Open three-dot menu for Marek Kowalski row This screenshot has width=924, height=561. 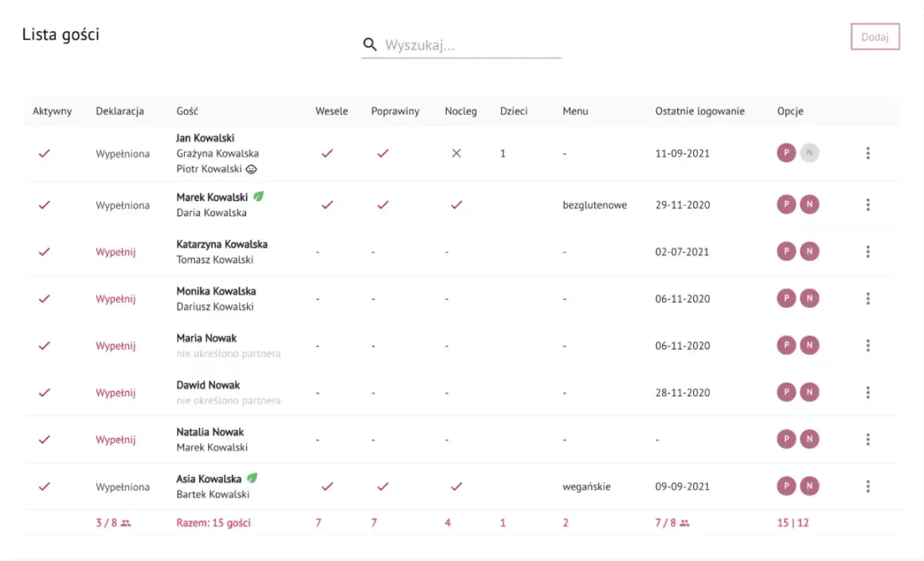pos(868,205)
